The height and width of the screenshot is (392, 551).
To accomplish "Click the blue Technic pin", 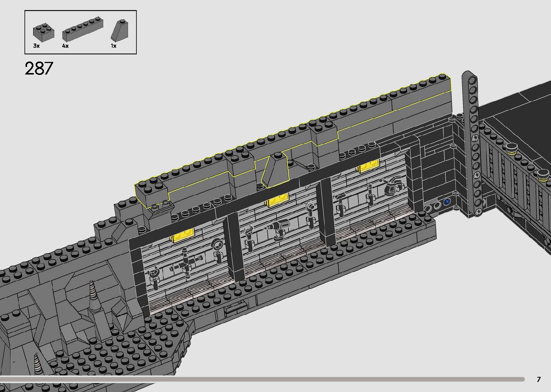I will click(x=447, y=202).
